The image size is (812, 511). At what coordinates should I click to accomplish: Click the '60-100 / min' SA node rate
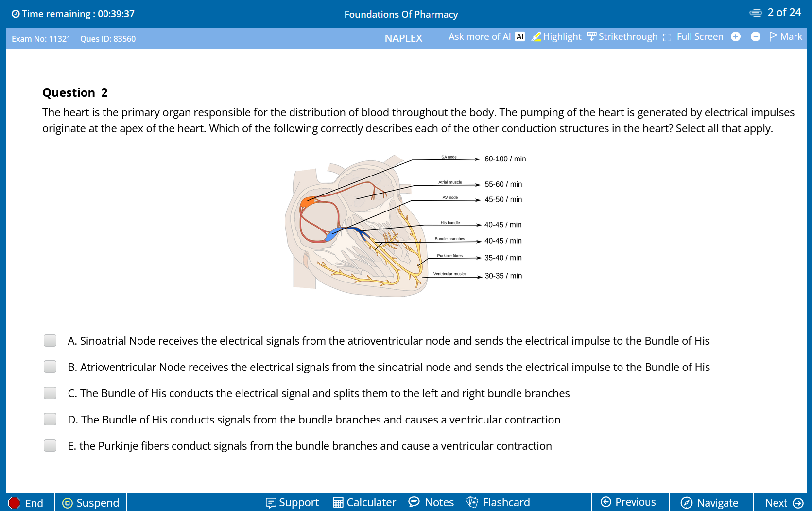(505, 159)
